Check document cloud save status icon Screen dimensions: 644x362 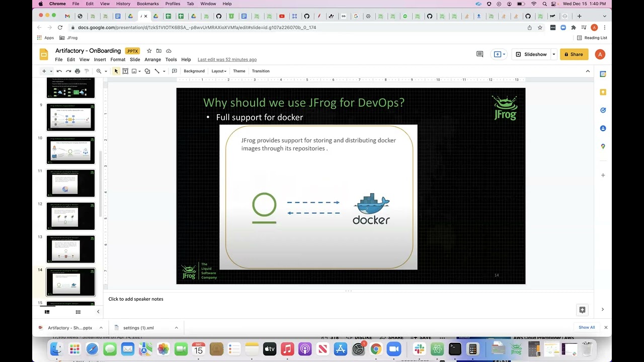point(169,51)
